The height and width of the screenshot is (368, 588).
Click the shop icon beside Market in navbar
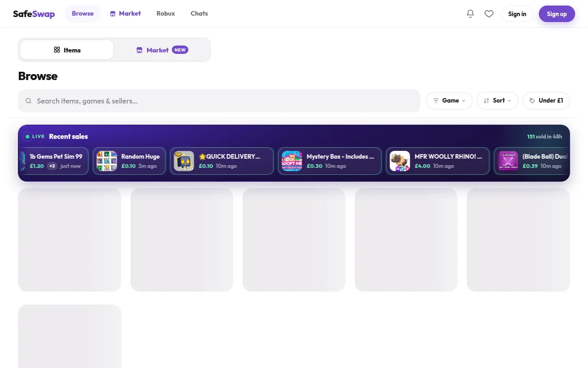113,14
